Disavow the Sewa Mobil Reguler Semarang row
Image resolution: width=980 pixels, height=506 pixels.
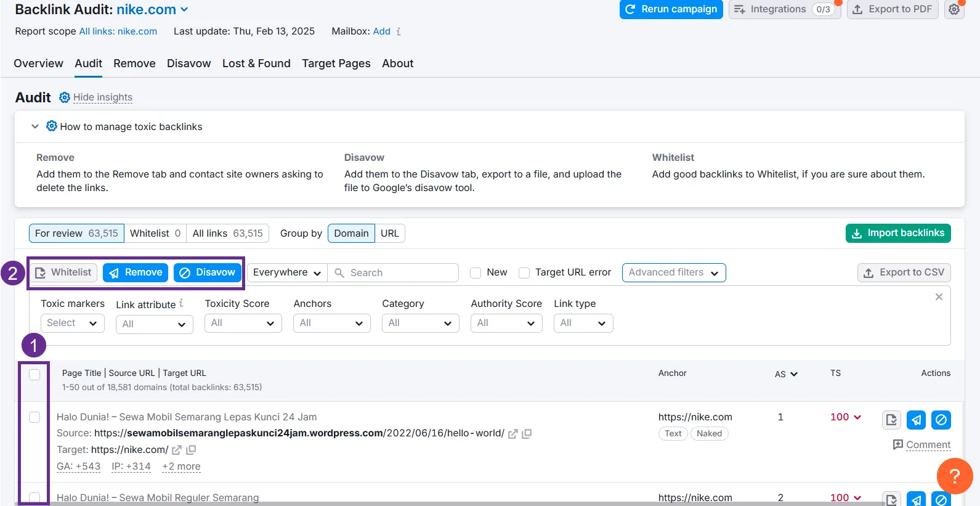point(941,499)
